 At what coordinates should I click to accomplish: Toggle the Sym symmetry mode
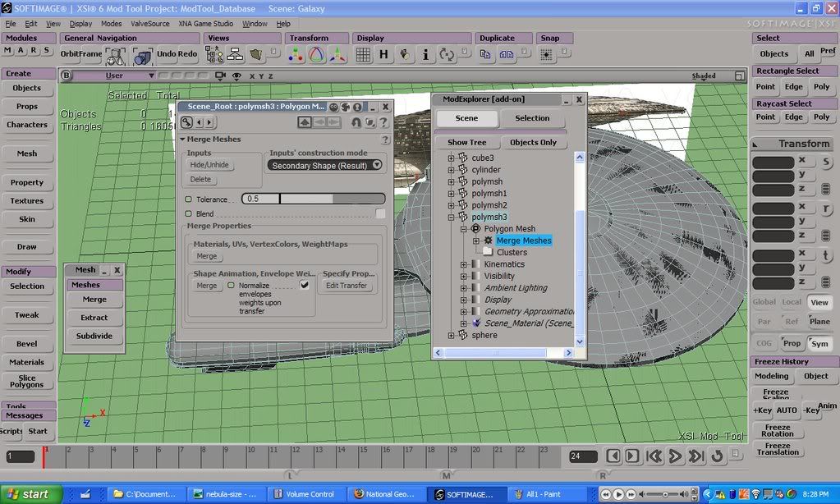click(819, 344)
